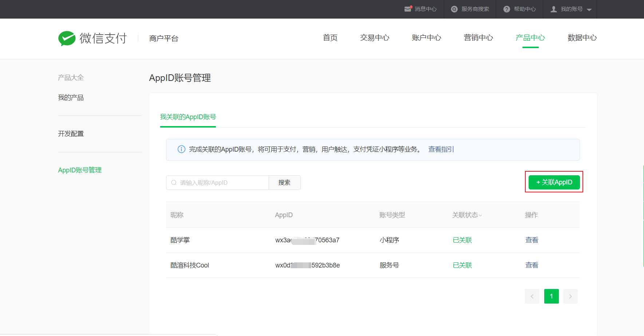Expand the 我的账号 dropdown arrow

(589, 10)
